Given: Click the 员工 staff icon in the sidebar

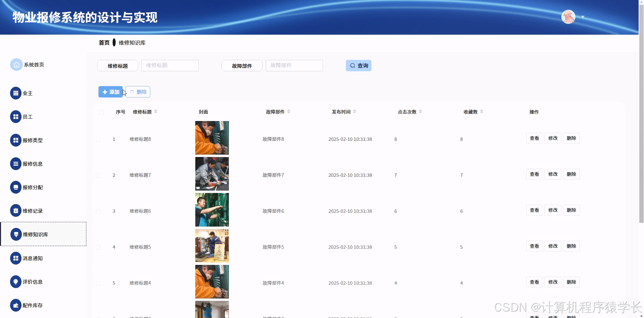Looking at the screenshot, I should coord(16,117).
